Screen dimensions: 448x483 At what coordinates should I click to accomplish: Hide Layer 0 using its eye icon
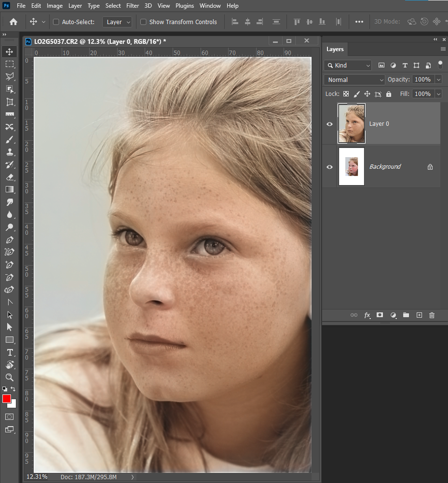(x=329, y=124)
